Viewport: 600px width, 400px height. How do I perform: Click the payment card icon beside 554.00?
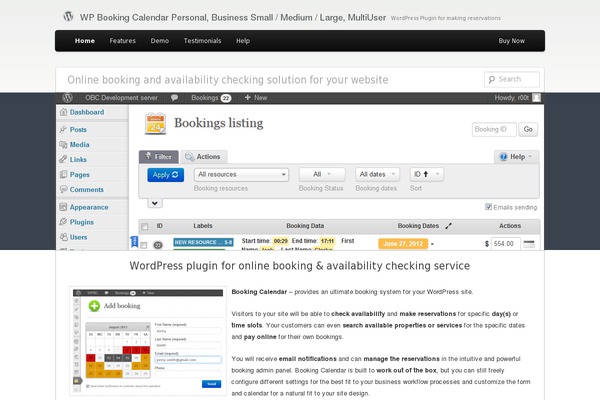pyautogui.click(x=529, y=243)
